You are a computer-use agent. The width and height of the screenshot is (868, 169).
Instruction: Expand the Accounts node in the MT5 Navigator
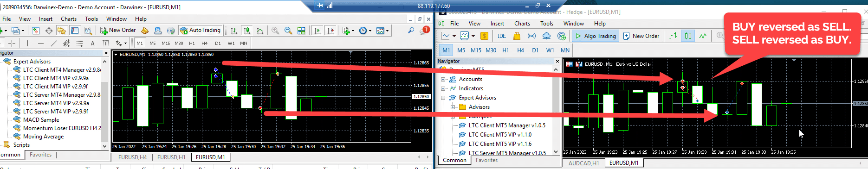443,79
